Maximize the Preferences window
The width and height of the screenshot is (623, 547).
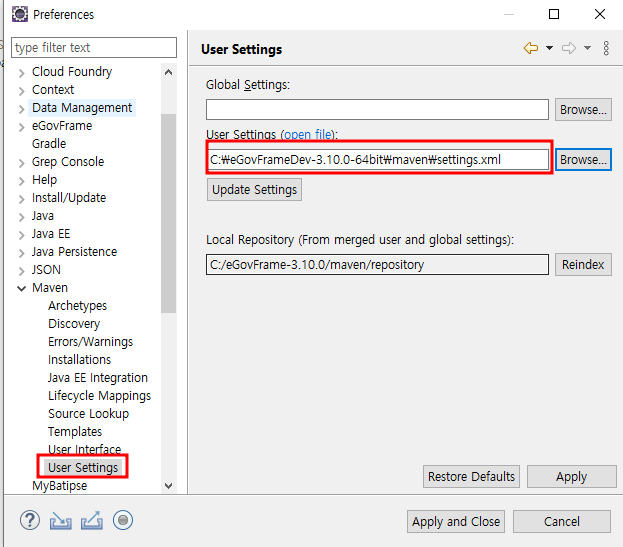pos(554,14)
